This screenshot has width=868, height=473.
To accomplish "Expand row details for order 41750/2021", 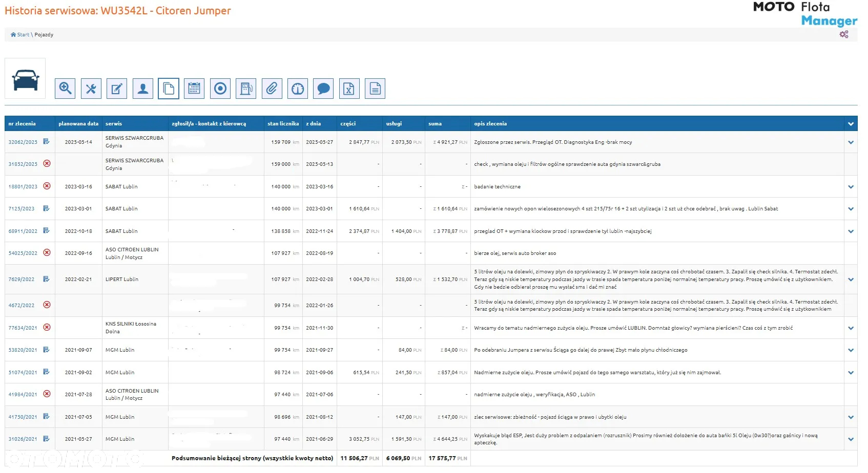I will [x=851, y=417].
